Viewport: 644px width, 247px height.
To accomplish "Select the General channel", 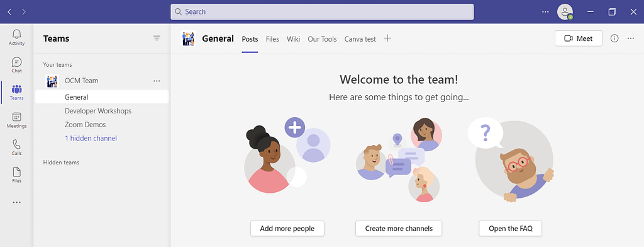I will tap(102, 97).
